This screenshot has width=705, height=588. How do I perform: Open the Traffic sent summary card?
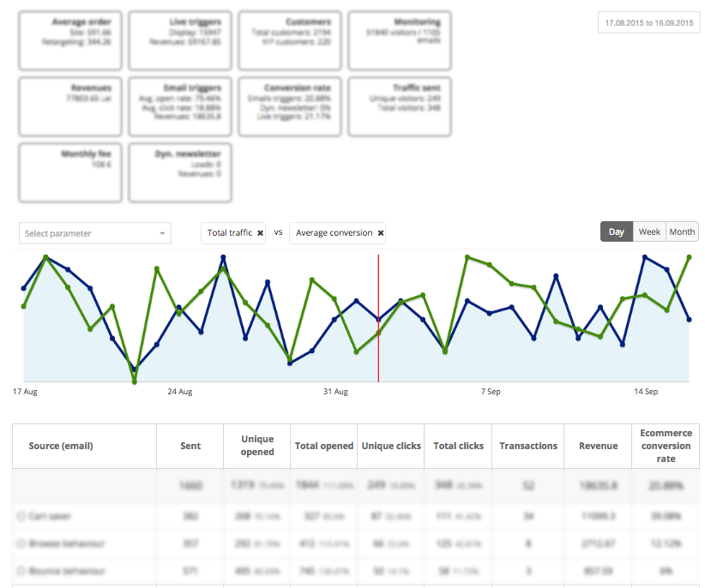(400, 106)
